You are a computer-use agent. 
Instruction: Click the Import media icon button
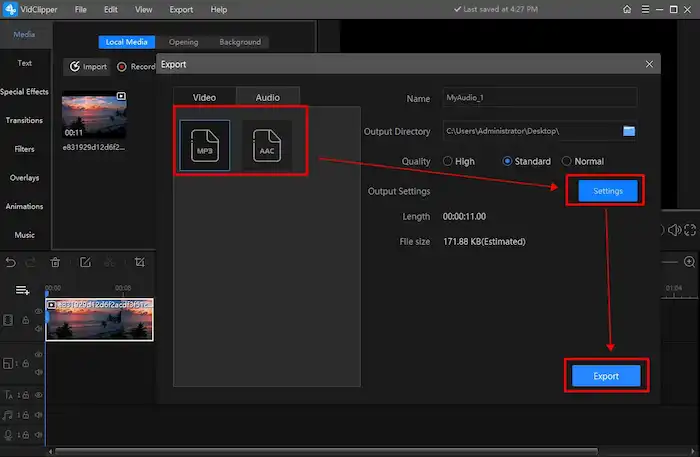tap(88, 66)
